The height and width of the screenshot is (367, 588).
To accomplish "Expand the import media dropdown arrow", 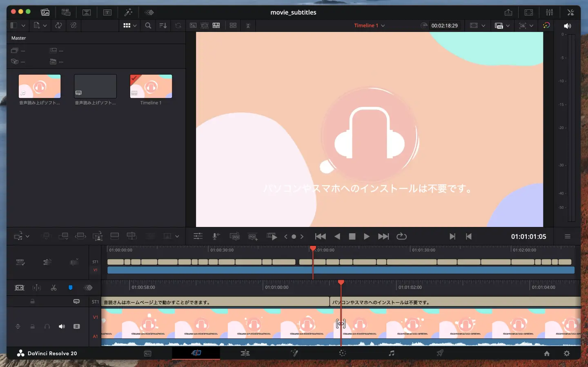I will (44, 25).
